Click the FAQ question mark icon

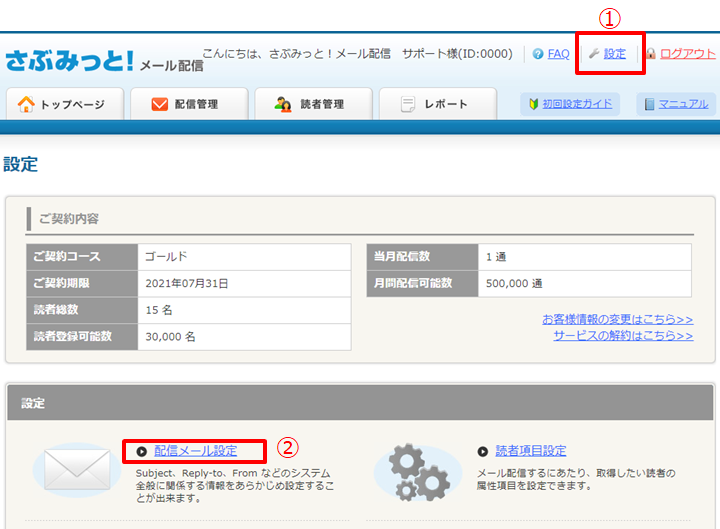538,54
